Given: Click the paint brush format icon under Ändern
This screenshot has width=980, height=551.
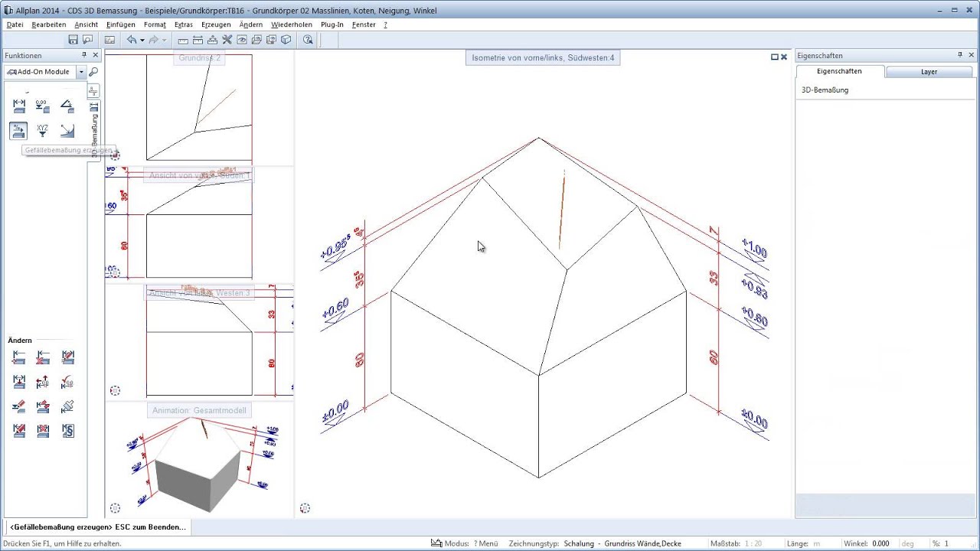Looking at the screenshot, I should point(67,406).
